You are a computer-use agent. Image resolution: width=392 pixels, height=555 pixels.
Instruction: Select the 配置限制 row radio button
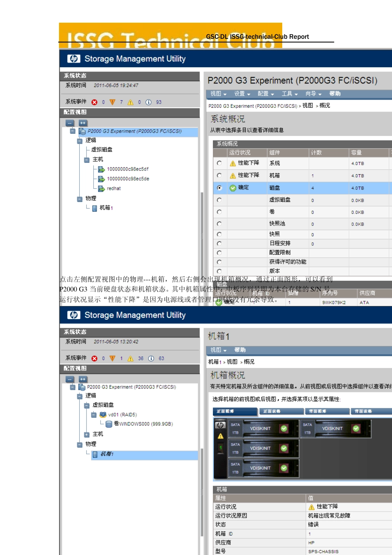219,253
